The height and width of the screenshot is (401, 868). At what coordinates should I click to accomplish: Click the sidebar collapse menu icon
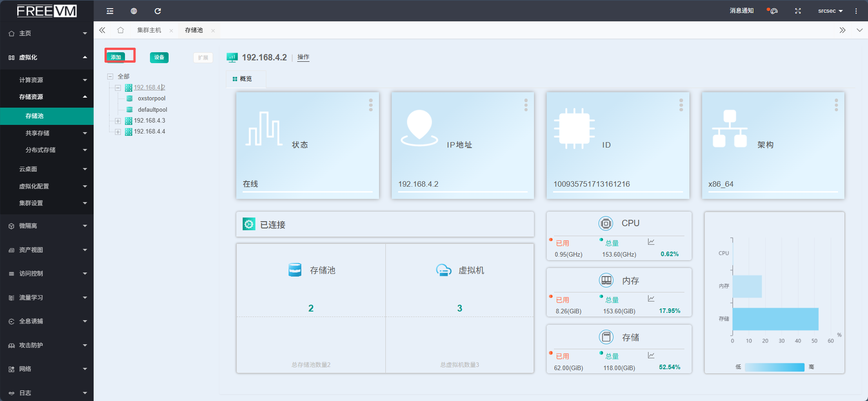coord(110,11)
